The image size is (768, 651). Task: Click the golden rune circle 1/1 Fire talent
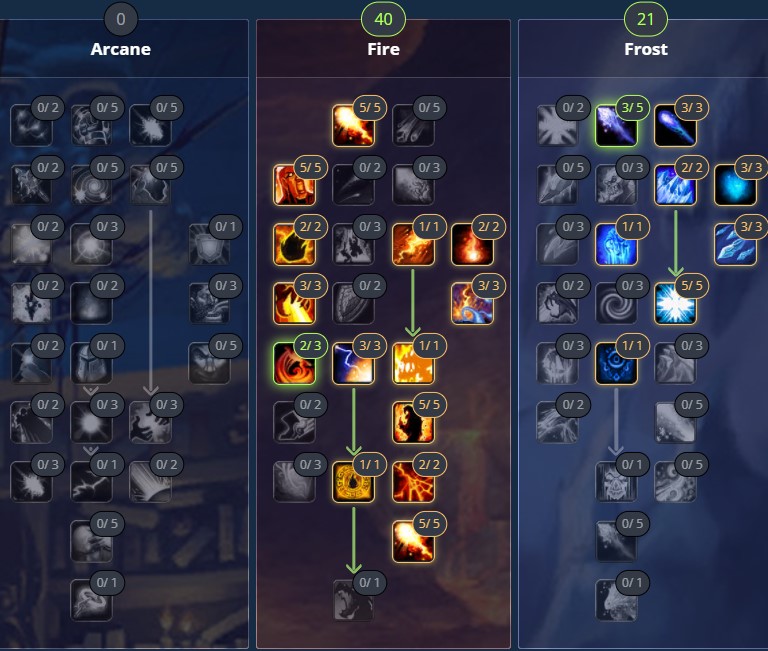[353, 482]
